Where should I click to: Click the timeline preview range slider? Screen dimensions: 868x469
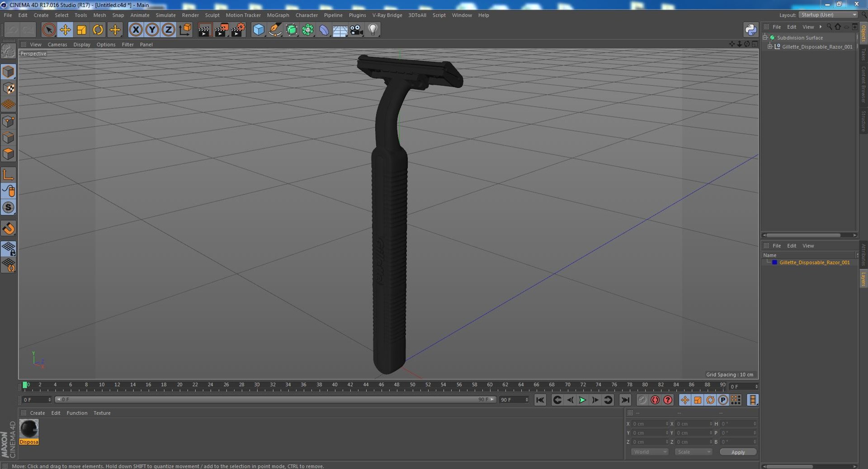click(275, 399)
